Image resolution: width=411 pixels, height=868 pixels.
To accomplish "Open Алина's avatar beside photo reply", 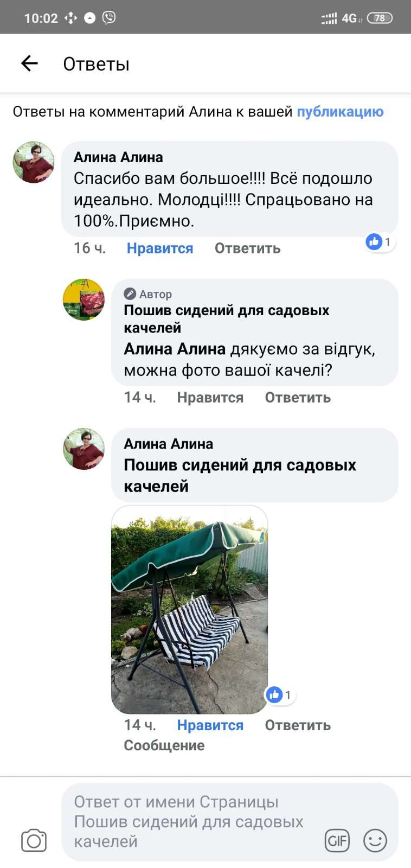I will 84,449.
